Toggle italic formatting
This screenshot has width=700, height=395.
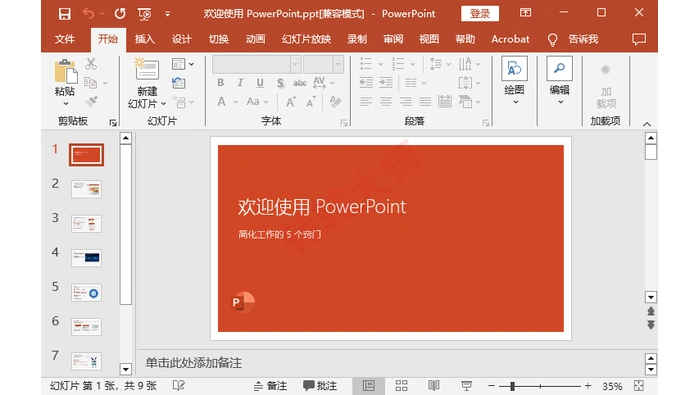click(240, 83)
